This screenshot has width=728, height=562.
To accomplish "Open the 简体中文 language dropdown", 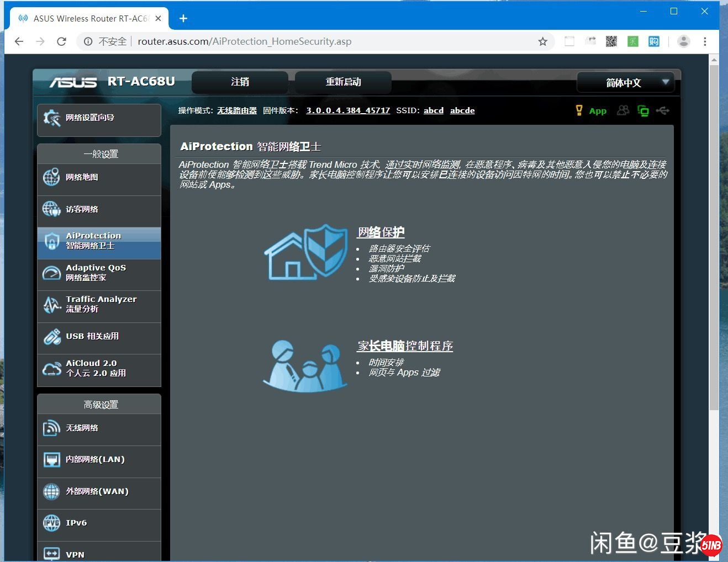I will coord(626,82).
